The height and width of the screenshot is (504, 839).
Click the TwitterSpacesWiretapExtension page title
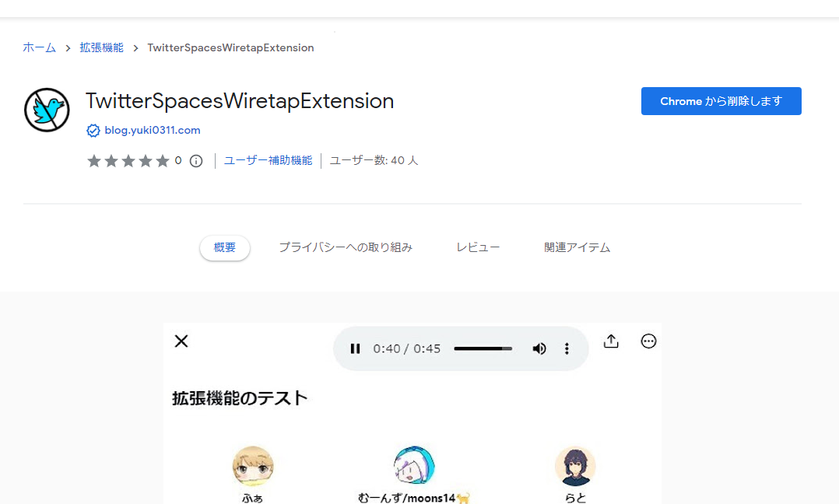pos(240,101)
